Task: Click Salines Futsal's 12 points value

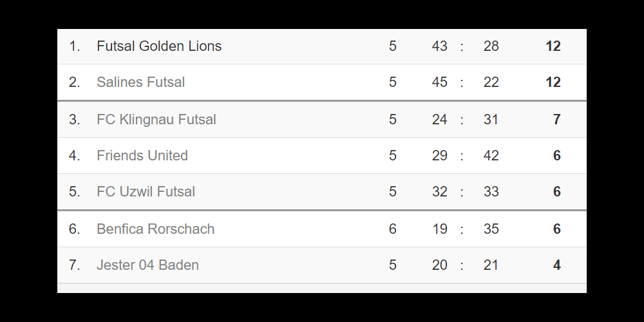Action: [x=553, y=82]
